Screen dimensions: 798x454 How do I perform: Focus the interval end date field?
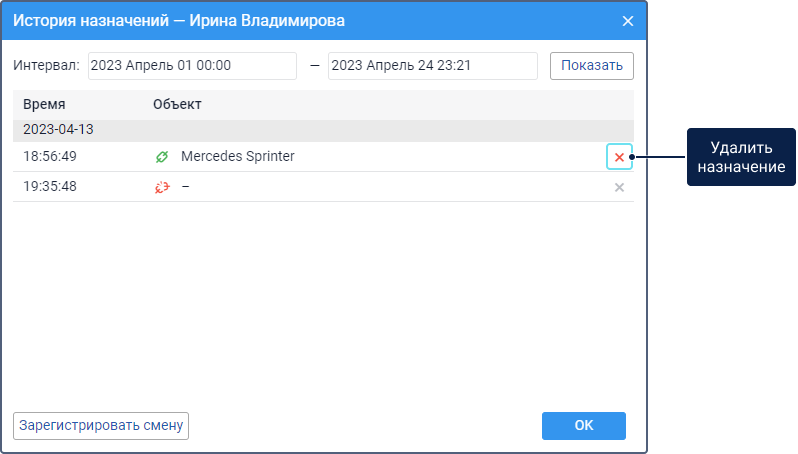pyautogui.click(x=432, y=65)
